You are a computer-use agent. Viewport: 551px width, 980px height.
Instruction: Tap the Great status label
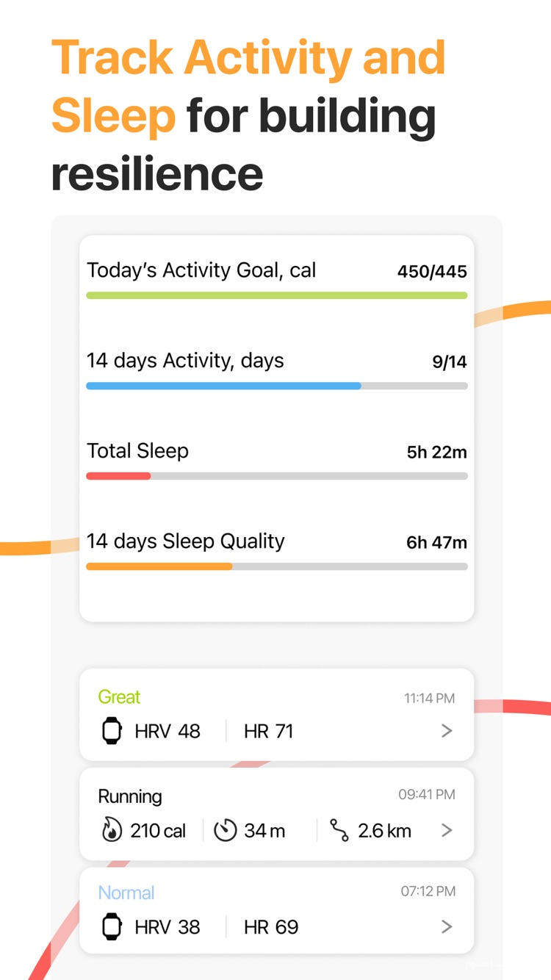[x=119, y=696]
